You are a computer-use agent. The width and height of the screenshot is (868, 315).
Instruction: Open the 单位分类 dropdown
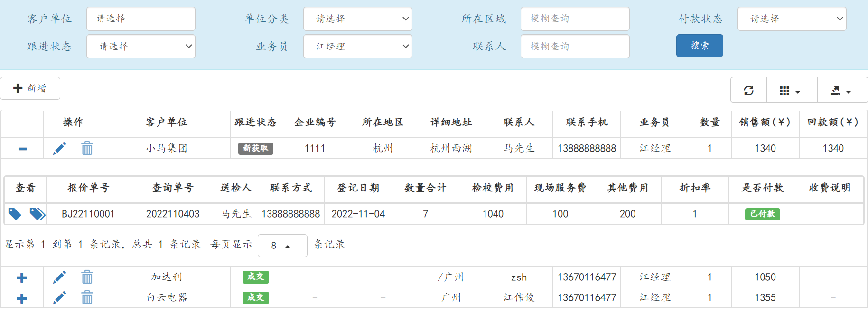click(357, 19)
